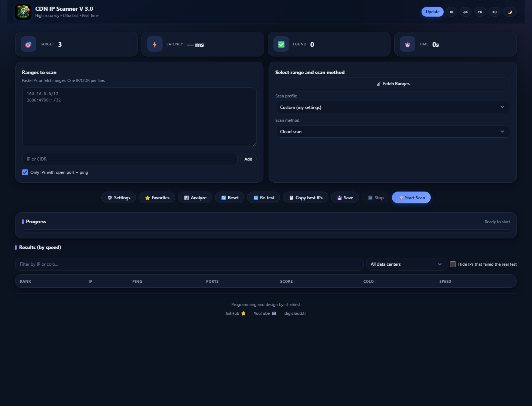The image size is (532, 406).
Task: Switch language to RU
Action: (x=495, y=12)
